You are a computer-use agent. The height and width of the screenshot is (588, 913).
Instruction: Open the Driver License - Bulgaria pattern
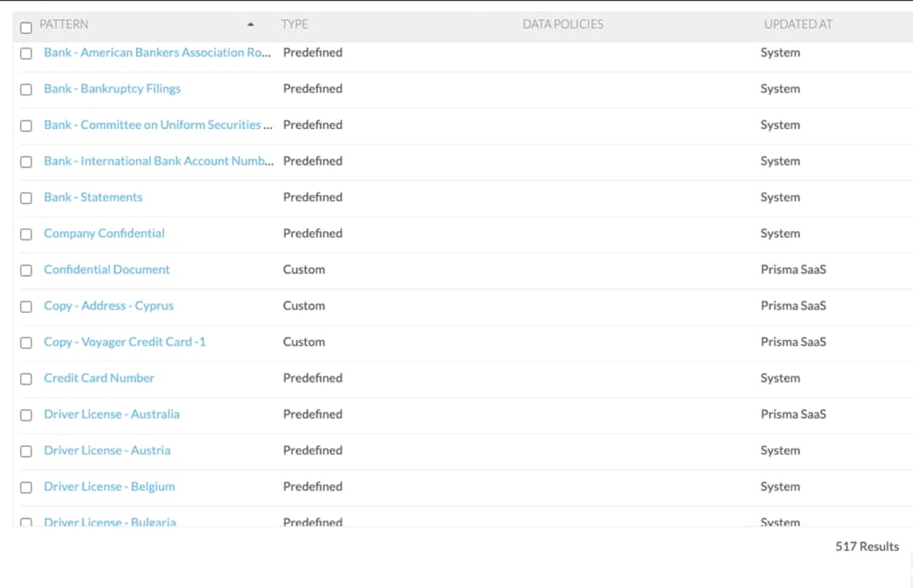tap(111, 523)
